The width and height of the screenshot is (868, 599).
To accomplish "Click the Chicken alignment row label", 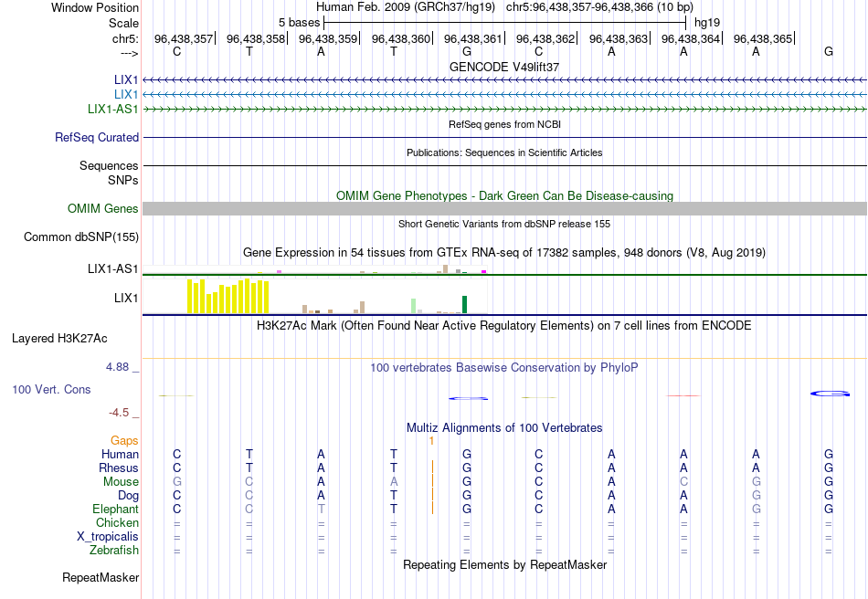I will [117, 522].
